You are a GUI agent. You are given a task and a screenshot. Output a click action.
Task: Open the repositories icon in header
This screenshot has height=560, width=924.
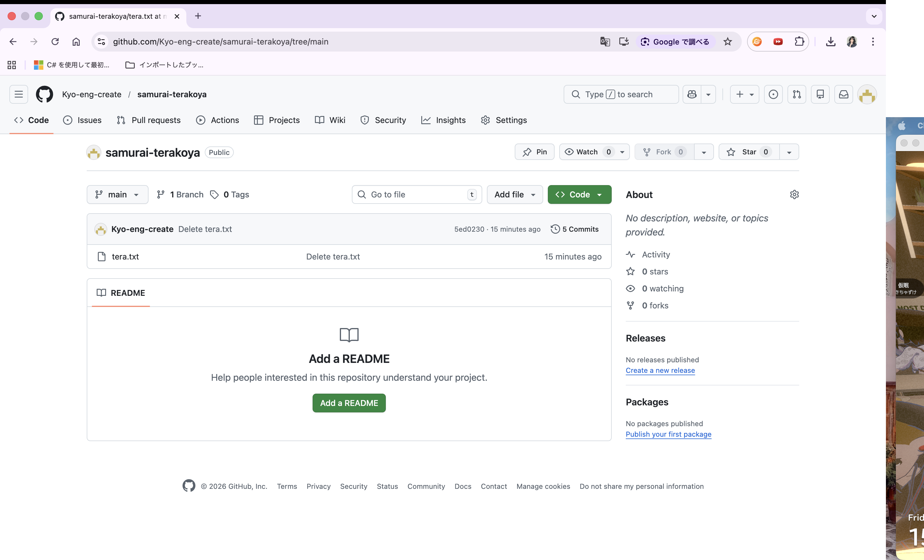click(x=820, y=94)
